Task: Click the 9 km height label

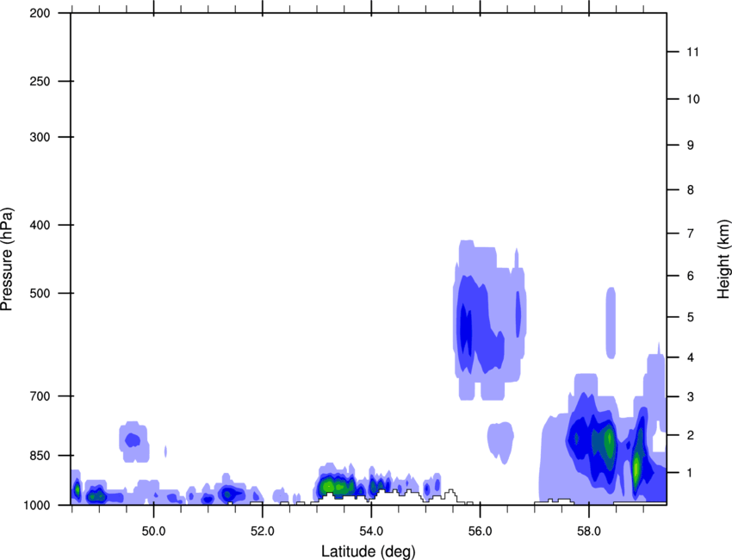Action: click(691, 146)
